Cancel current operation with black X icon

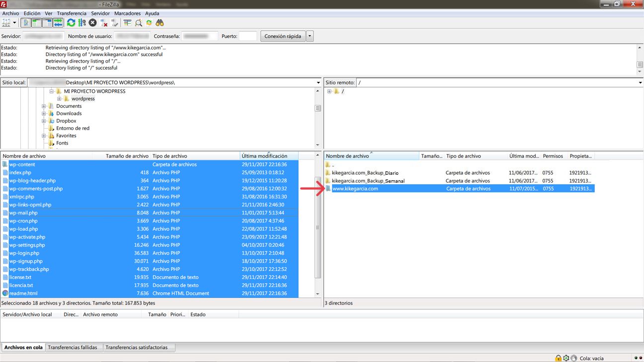pos(93,23)
